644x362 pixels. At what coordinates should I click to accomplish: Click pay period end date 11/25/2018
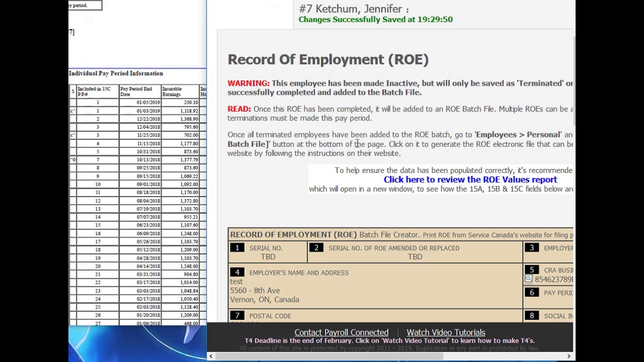[x=148, y=135]
